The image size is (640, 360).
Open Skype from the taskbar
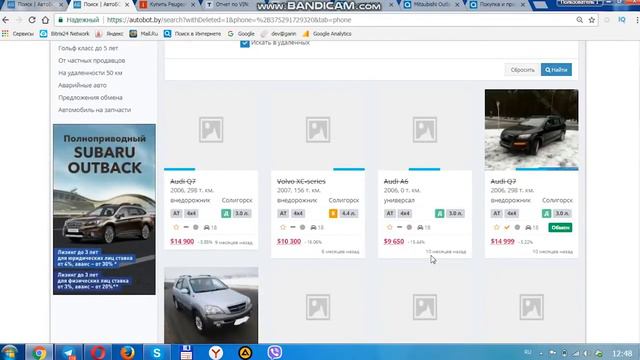tap(157, 353)
